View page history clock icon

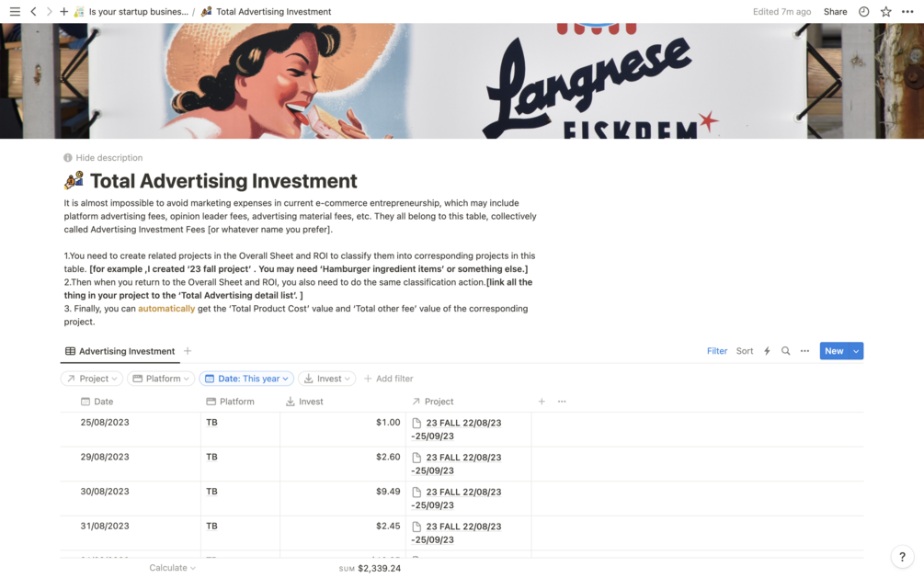(863, 11)
